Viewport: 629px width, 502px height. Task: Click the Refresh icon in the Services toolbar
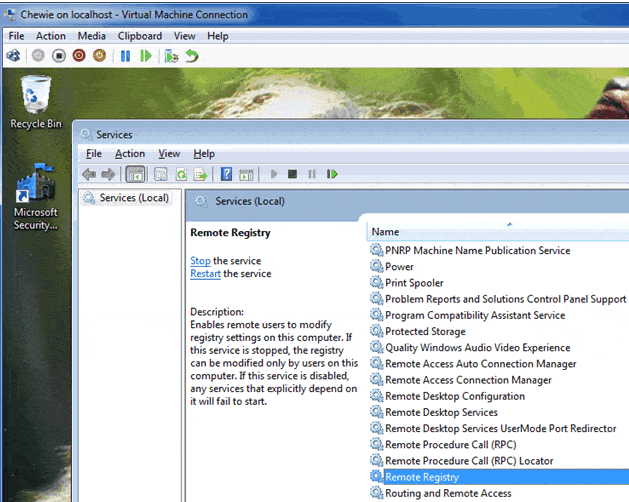pos(181,174)
